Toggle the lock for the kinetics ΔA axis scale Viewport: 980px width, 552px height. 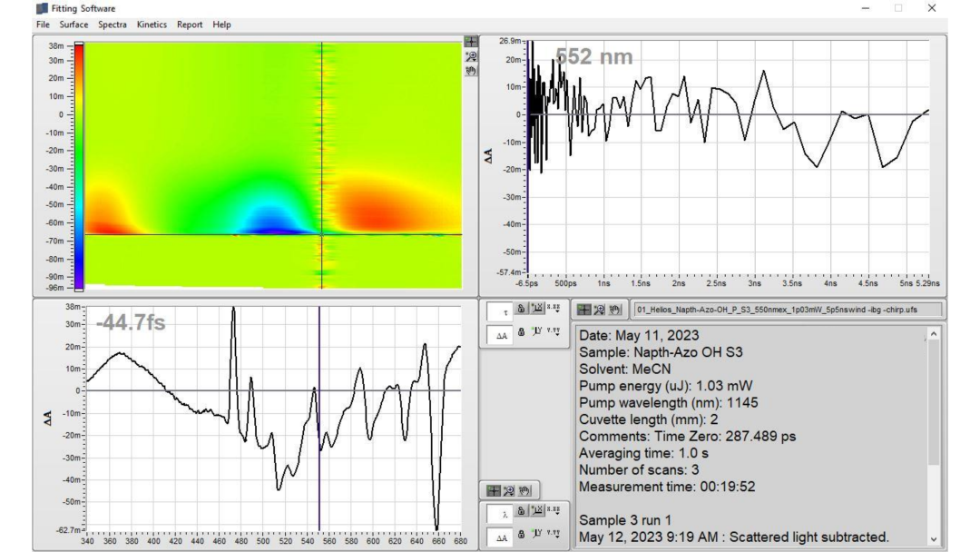(x=521, y=331)
